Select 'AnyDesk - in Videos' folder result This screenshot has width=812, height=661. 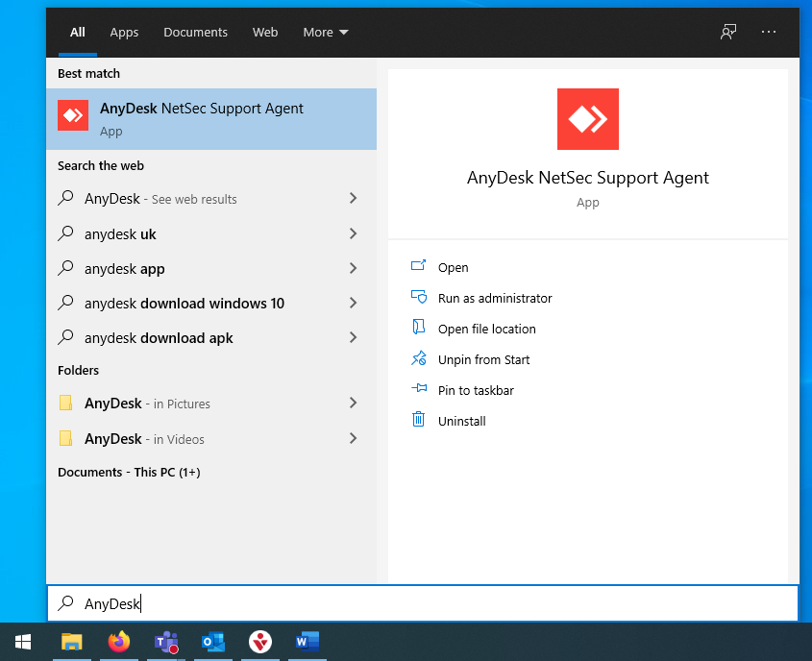click(144, 439)
